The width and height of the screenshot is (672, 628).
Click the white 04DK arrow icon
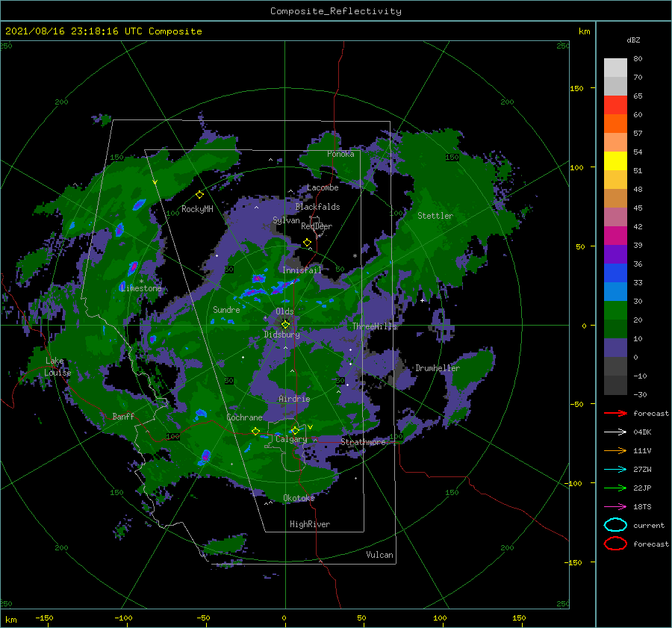[615, 432]
